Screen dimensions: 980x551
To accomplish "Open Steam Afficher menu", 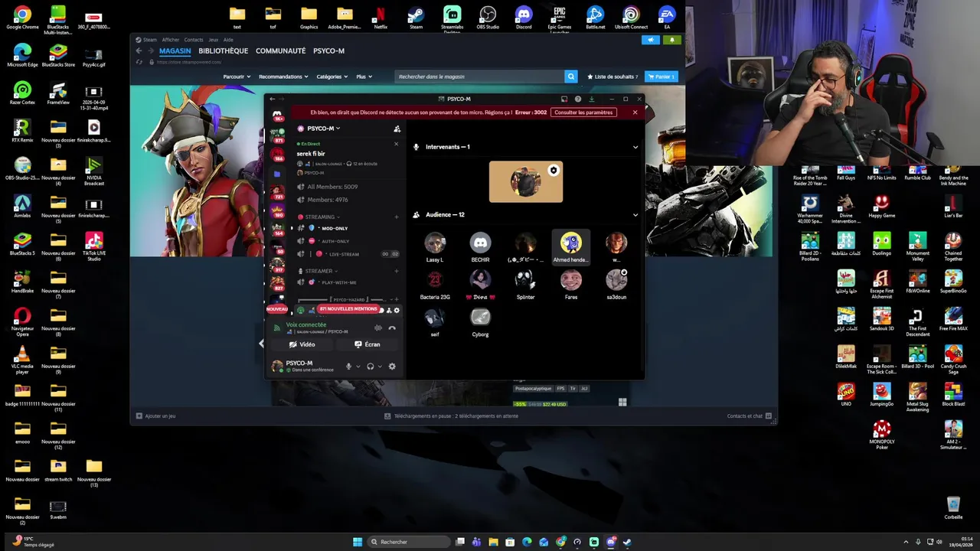I will click(x=170, y=40).
